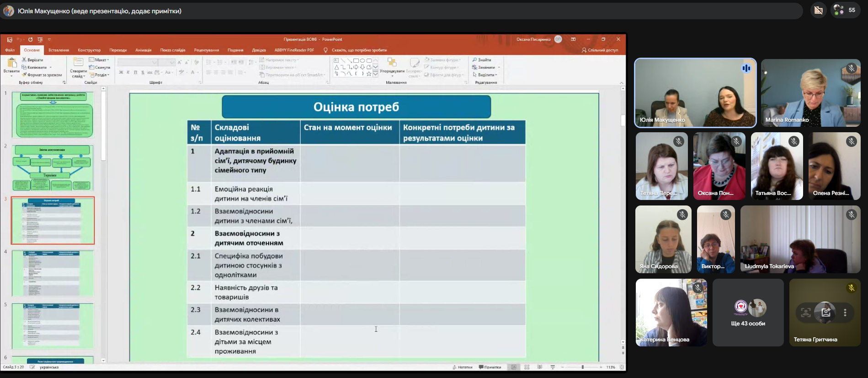Image resolution: width=868 pixels, height=378 pixels.
Task: Toggle italic (К) formatting
Action: pyautogui.click(x=128, y=72)
